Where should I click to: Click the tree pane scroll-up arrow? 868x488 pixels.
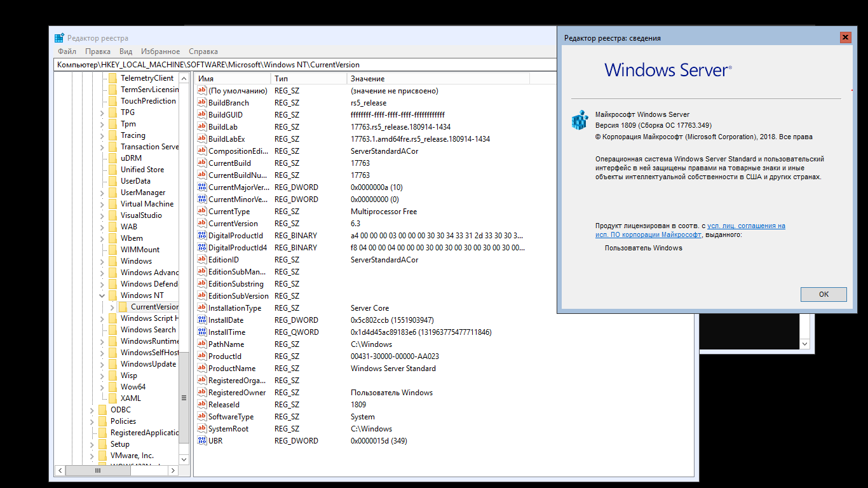point(184,78)
